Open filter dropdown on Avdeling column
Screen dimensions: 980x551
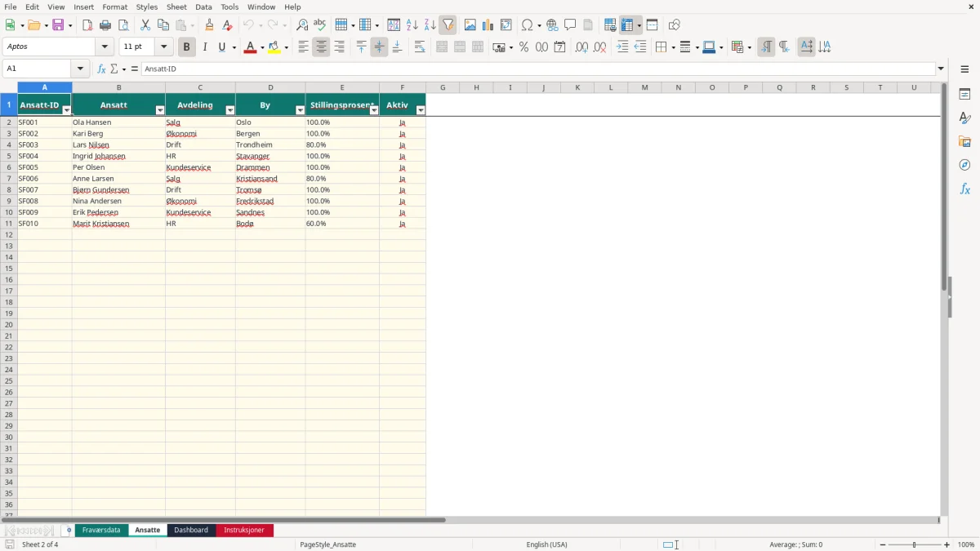tap(230, 110)
